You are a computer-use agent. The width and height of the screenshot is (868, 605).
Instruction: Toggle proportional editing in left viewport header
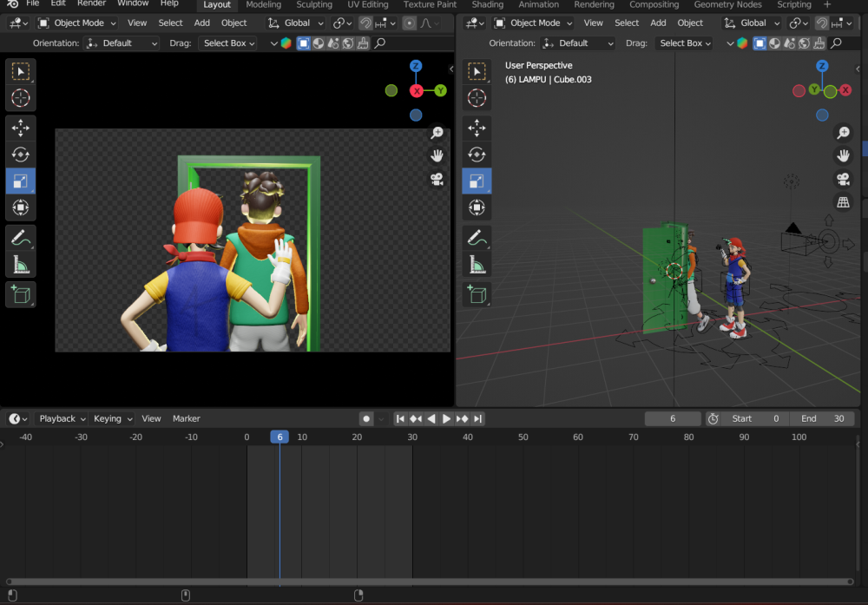point(409,23)
